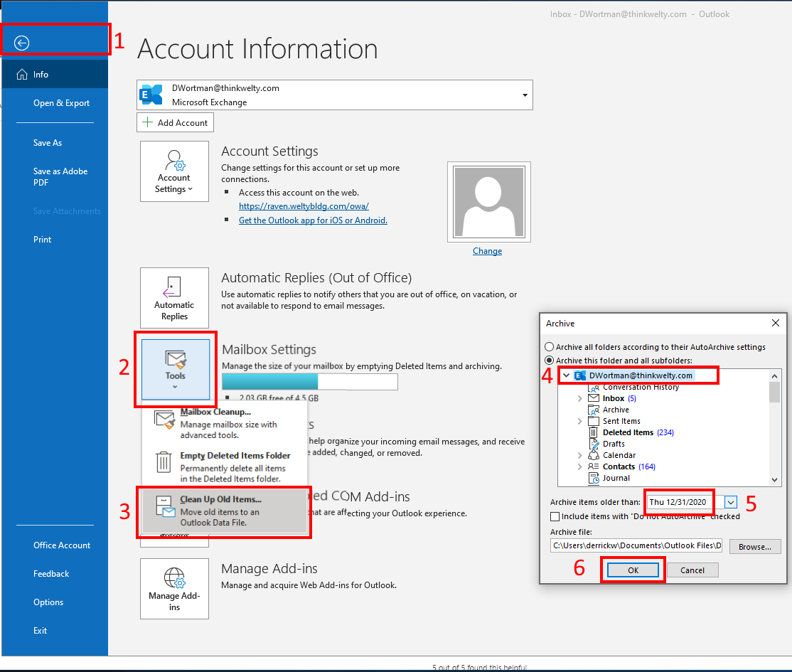Open Account Settings
792x672 pixels.
coord(174,171)
